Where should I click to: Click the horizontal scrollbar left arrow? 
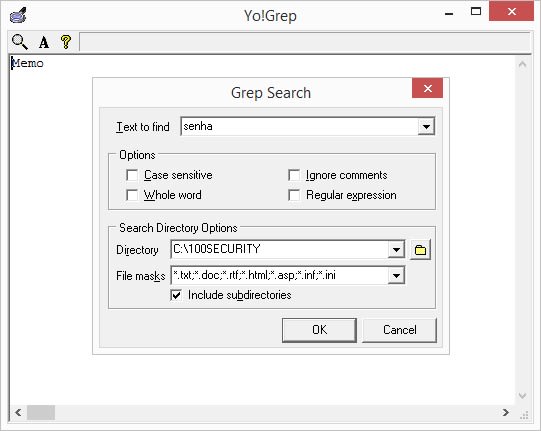tap(18, 412)
